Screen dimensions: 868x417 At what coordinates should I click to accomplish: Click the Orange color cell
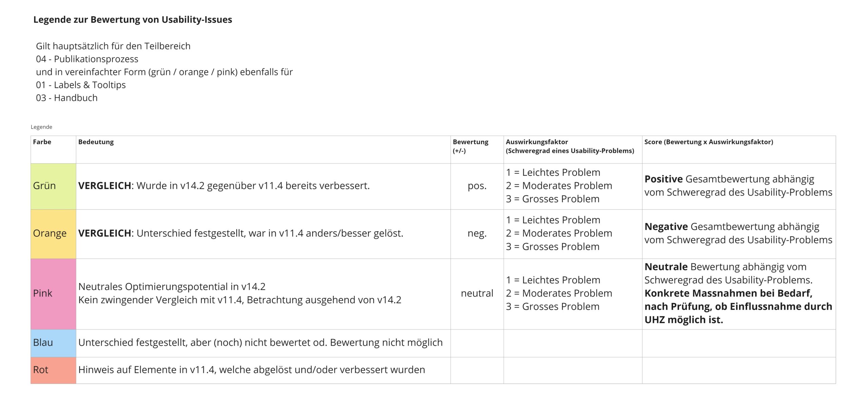(x=53, y=233)
